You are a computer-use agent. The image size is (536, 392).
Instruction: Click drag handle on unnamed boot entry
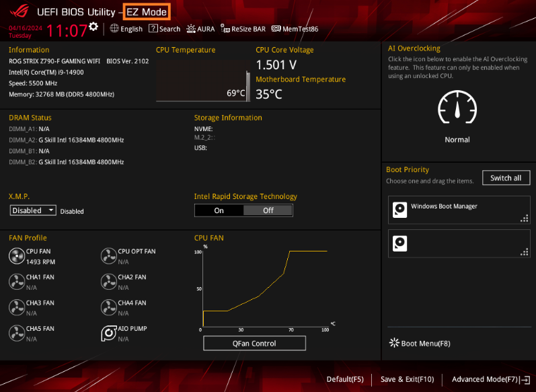click(525, 252)
